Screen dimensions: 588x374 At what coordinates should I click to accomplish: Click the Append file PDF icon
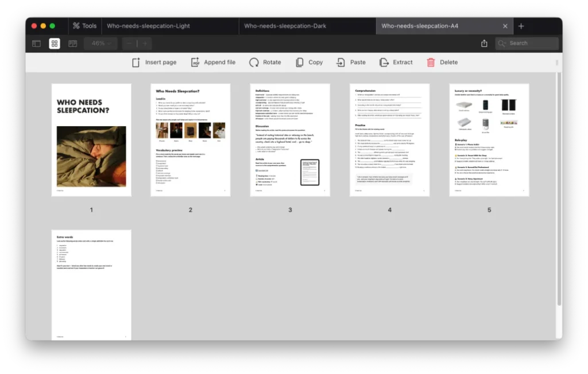pyautogui.click(x=195, y=63)
